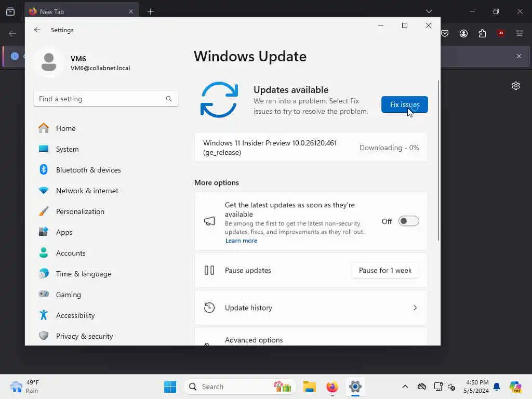Click the Accounts person icon
Viewport: 532px width, 399px height.
click(x=44, y=253)
